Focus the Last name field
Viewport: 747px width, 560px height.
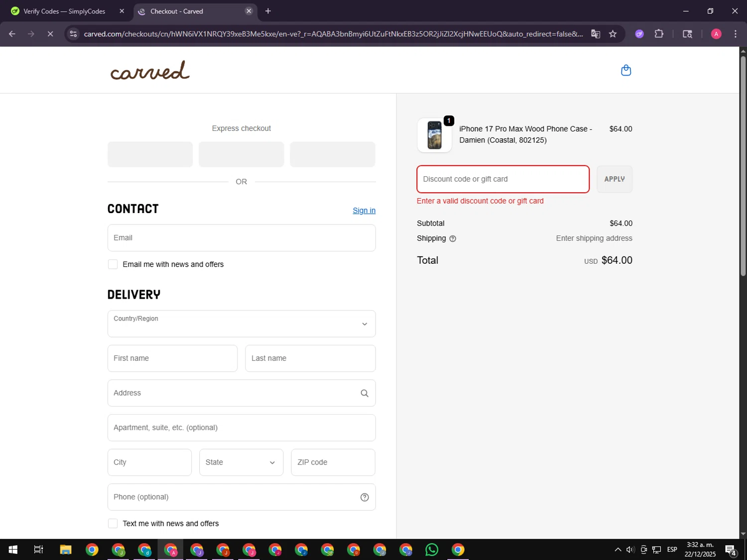coord(310,358)
